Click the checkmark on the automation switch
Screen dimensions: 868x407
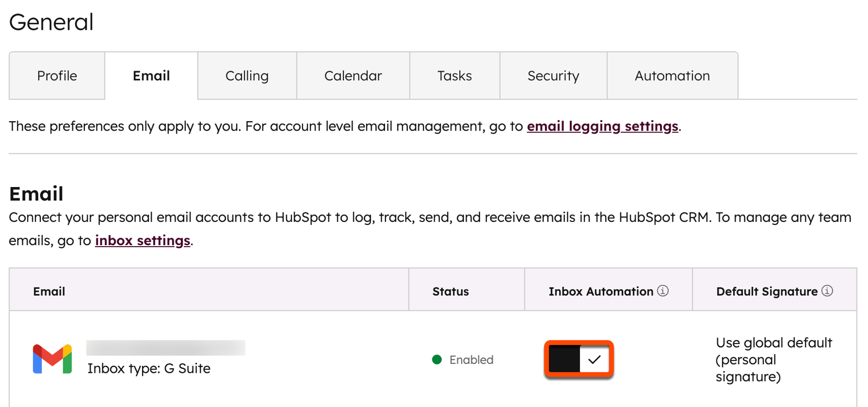point(594,359)
